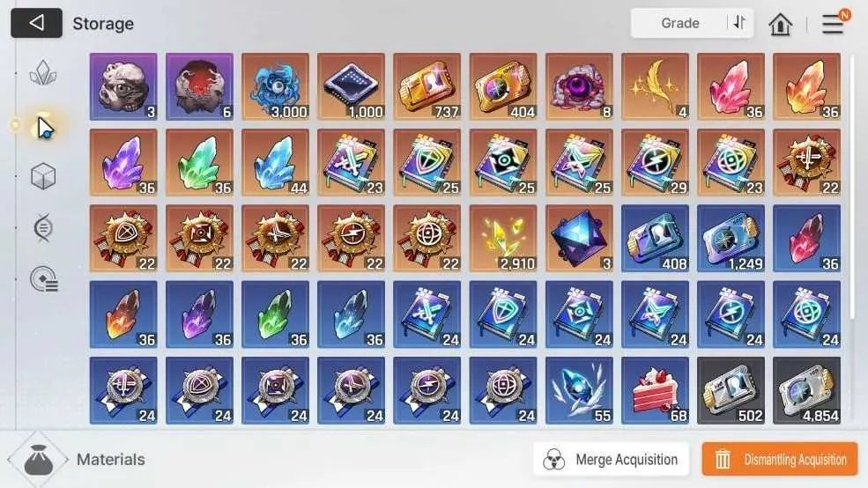Open the target list category tab
Viewport: 868px width, 488px height.
click(44, 279)
